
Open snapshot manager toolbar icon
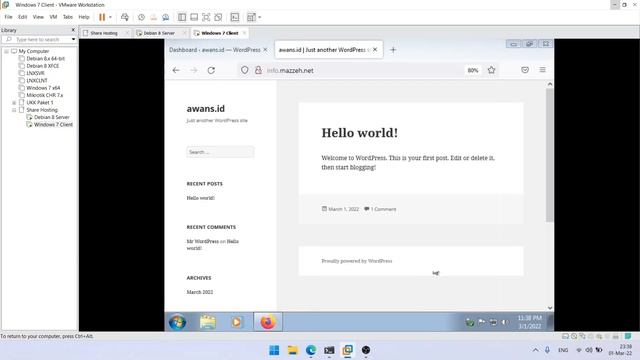click(x=166, y=17)
